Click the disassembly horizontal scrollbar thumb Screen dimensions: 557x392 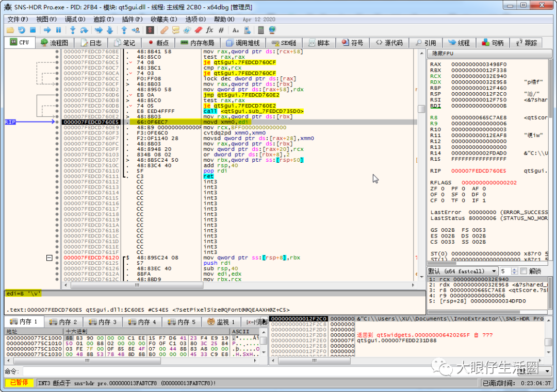click(x=137, y=285)
